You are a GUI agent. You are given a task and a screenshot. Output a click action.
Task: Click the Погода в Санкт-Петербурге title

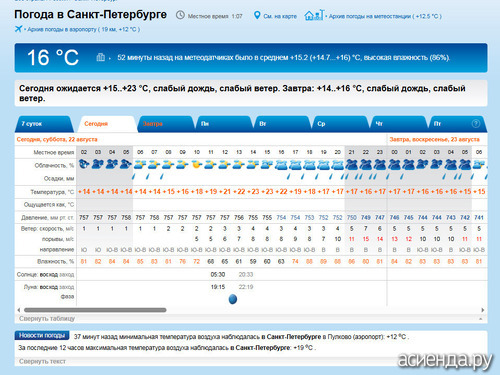click(90, 15)
